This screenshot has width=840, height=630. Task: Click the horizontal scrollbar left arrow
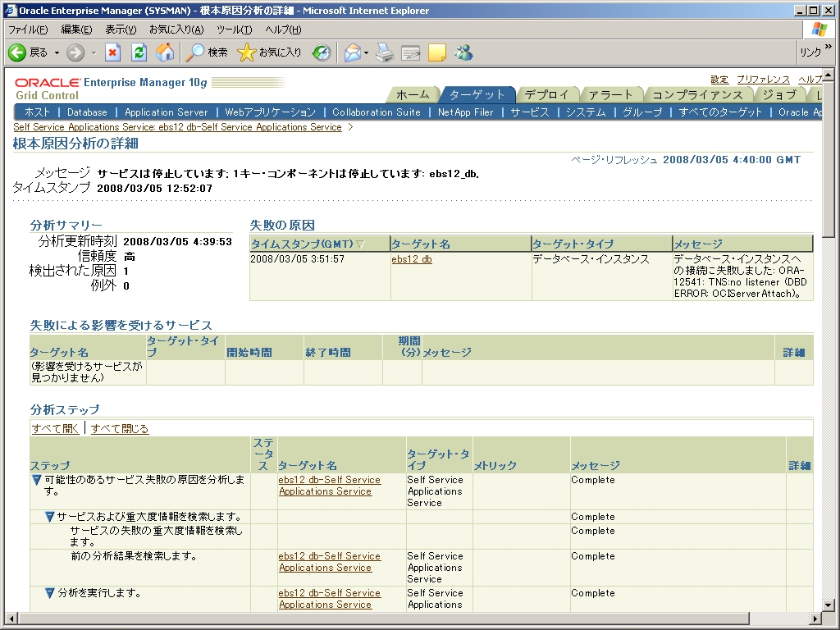(10, 617)
